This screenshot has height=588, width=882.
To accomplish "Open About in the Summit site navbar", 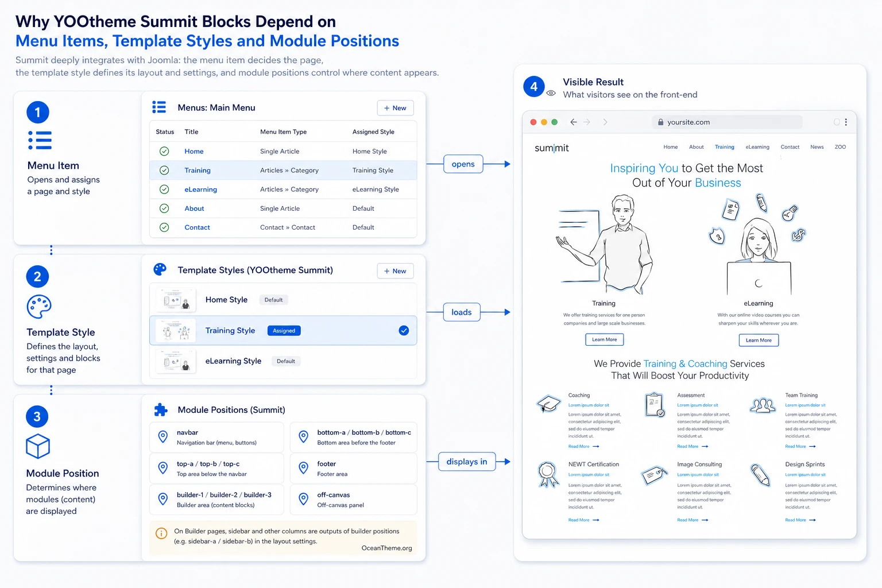I will click(x=697, y=147).
